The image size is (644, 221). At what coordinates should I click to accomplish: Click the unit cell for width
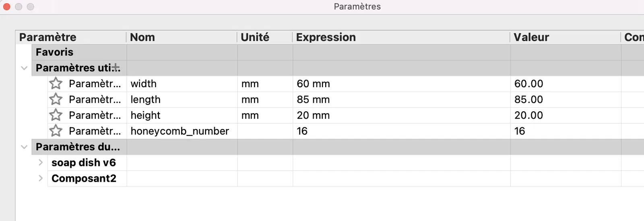pyautogui.click(x=250, y=84)
